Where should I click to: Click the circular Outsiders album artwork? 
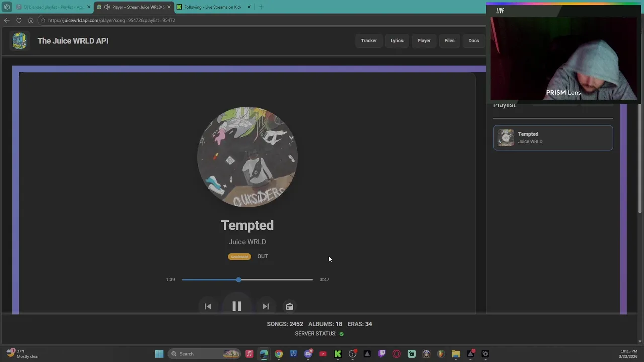tap(247, 156)
